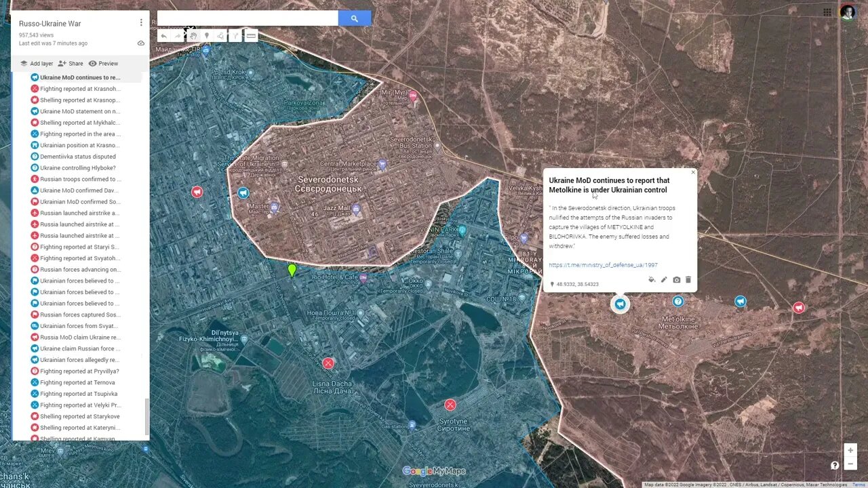Click the Google account avatar

848,12
